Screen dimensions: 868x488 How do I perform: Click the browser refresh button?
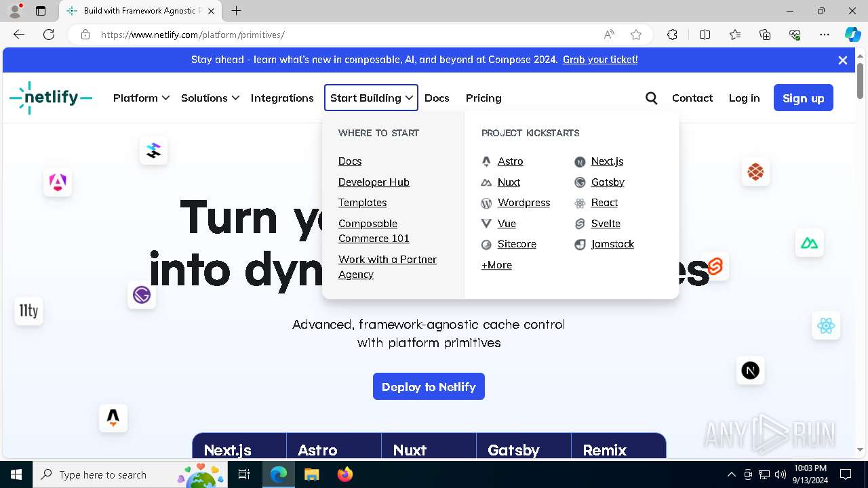click(49, 35)
